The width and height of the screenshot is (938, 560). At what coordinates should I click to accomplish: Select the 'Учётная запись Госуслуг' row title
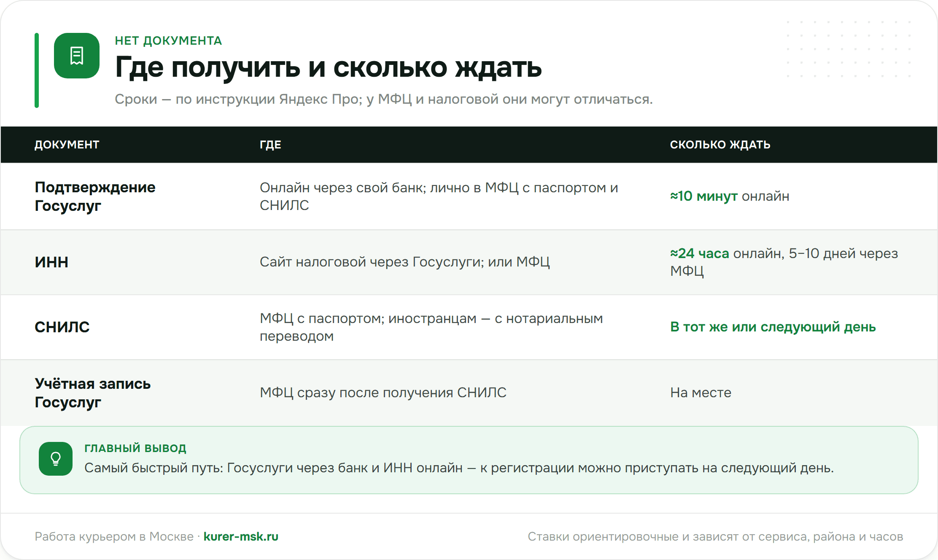92,393
